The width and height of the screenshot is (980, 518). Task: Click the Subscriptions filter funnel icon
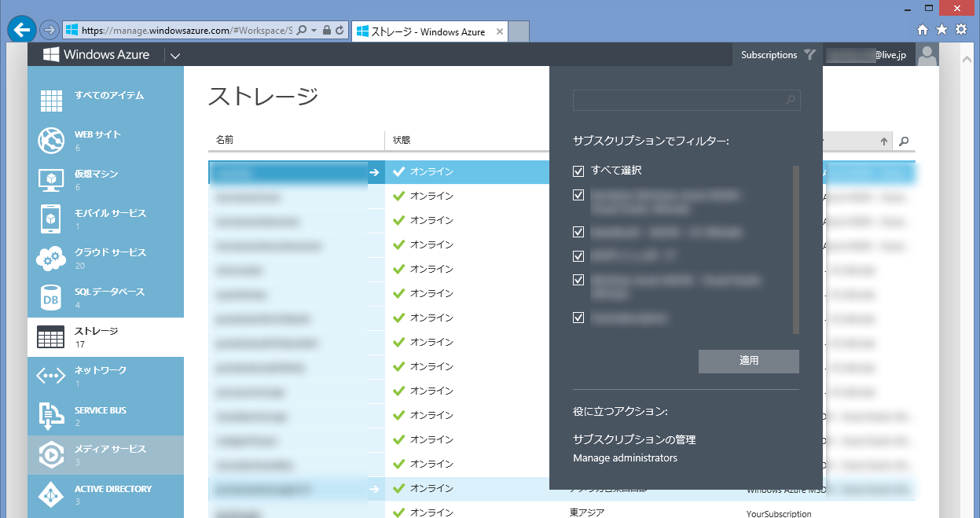(810, 55)
